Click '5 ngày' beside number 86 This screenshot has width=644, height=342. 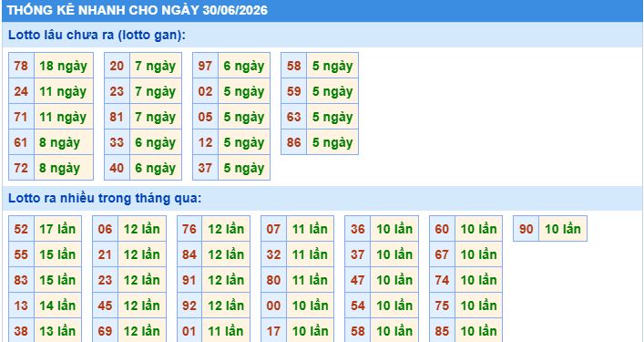coord(332,142)
